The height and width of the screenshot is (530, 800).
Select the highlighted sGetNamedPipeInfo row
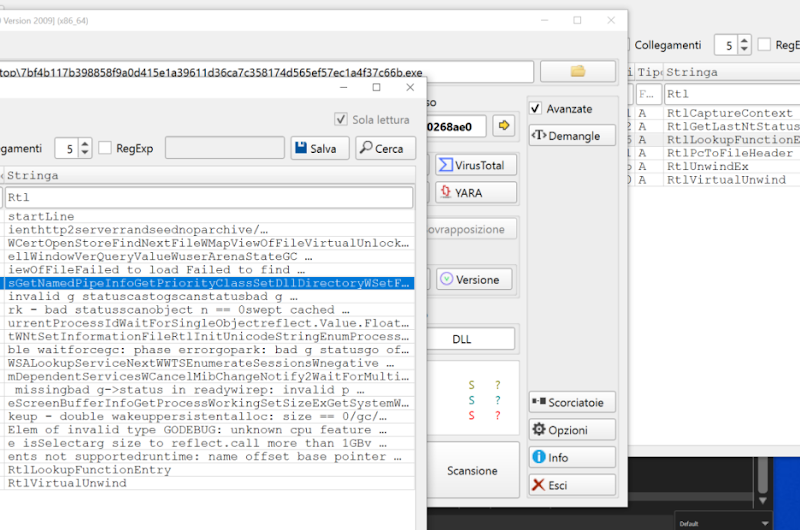point(209,283)
